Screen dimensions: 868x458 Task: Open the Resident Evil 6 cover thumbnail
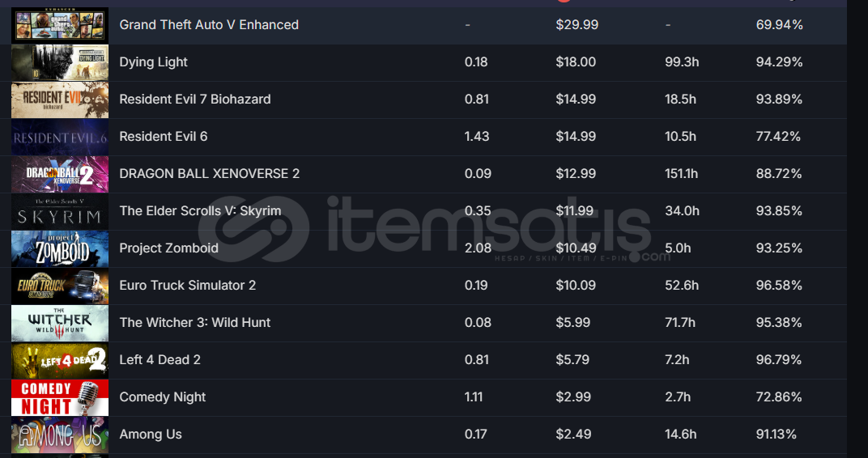pyautogui.click(x=60, y=137)
